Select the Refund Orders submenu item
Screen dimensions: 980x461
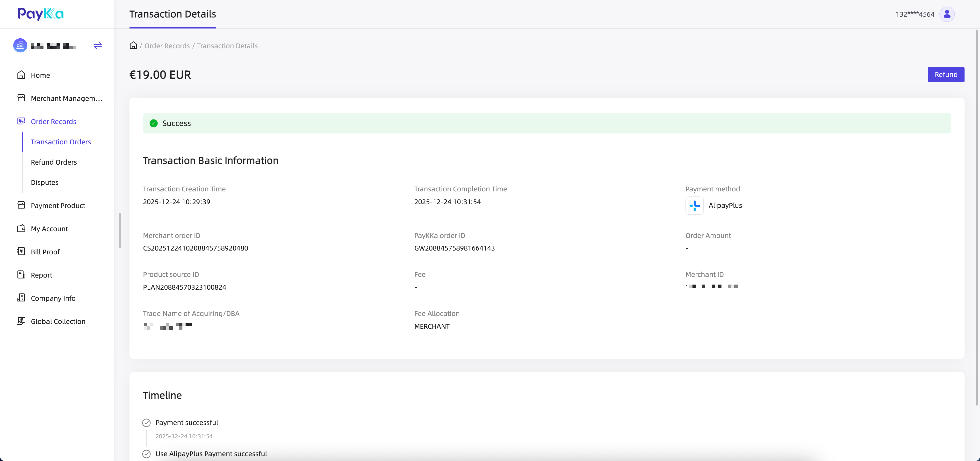pyautogui.click(x=54, y=162)
